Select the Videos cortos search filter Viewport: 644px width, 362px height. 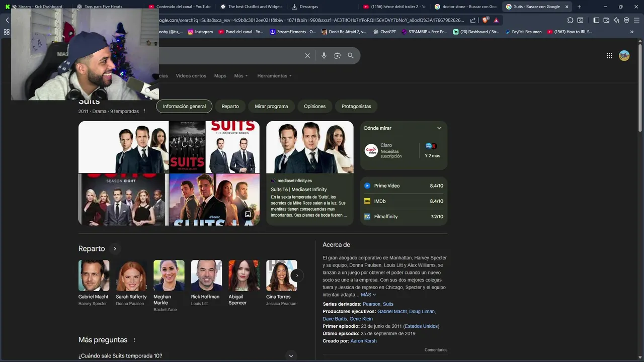click(x=191, y=76)
